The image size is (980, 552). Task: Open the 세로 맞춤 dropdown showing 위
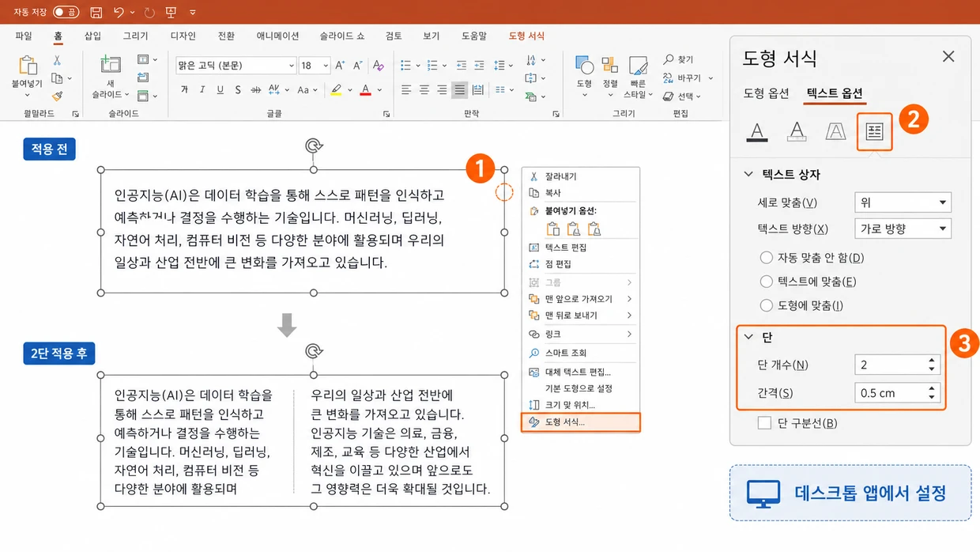903,202
